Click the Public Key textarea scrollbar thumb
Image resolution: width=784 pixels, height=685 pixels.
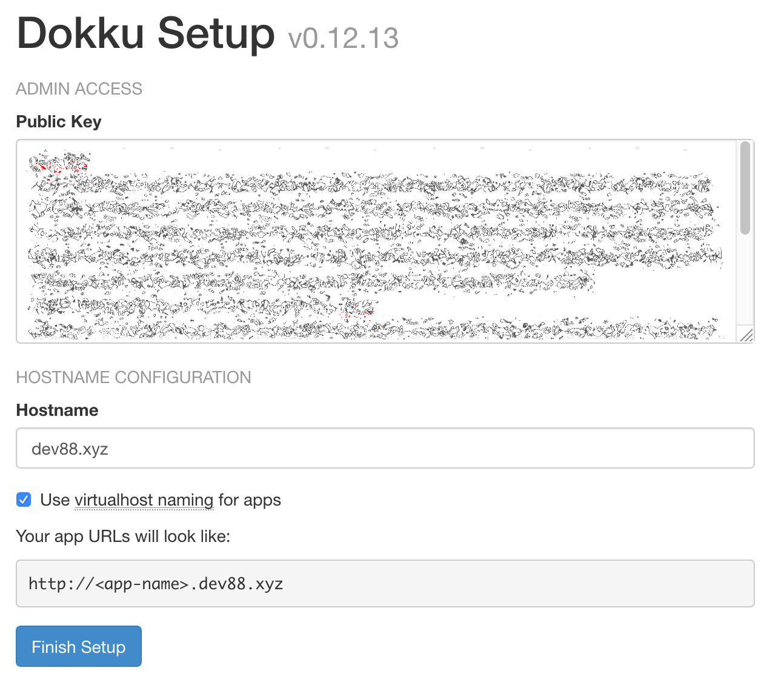(x=745, y=188)
